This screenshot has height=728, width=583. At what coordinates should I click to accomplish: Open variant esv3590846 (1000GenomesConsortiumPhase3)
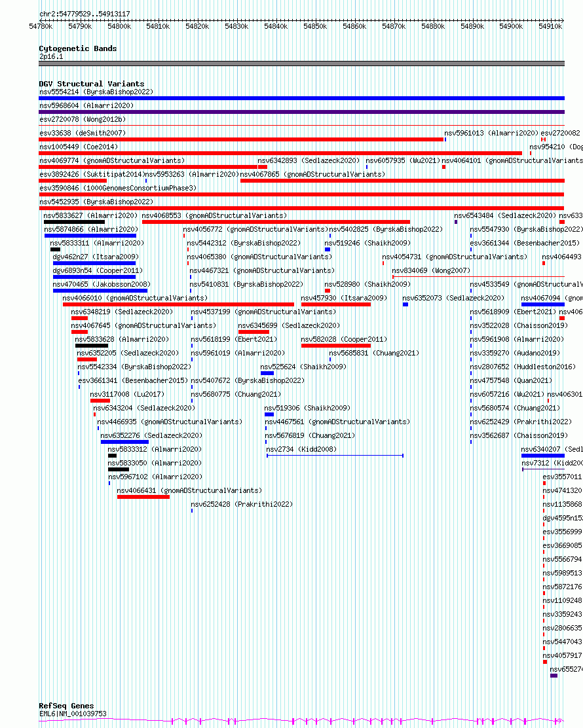pos(118,188)
